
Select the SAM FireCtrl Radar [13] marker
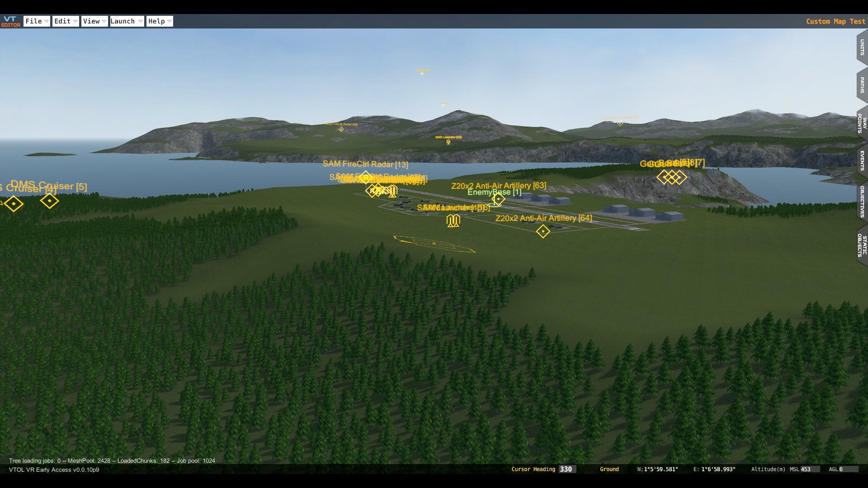coord(365,176)
